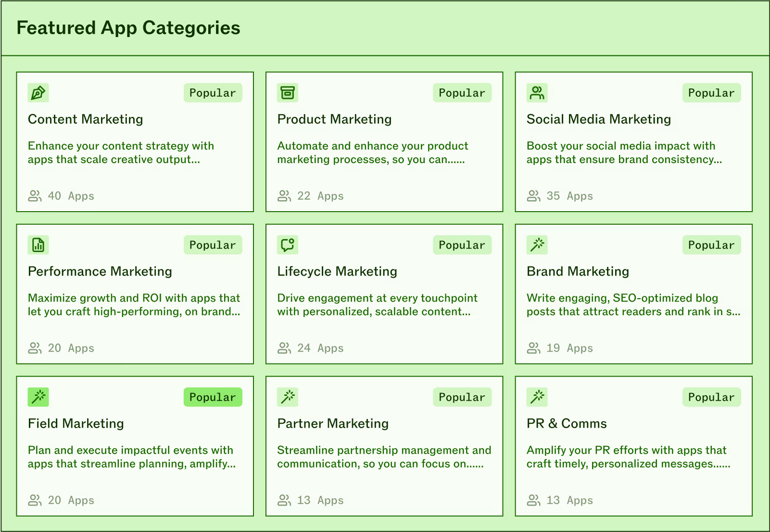Click the magic wand icon on Partner Marketing
The width and height of the screenshot is (770, 532).
[288, 397]
